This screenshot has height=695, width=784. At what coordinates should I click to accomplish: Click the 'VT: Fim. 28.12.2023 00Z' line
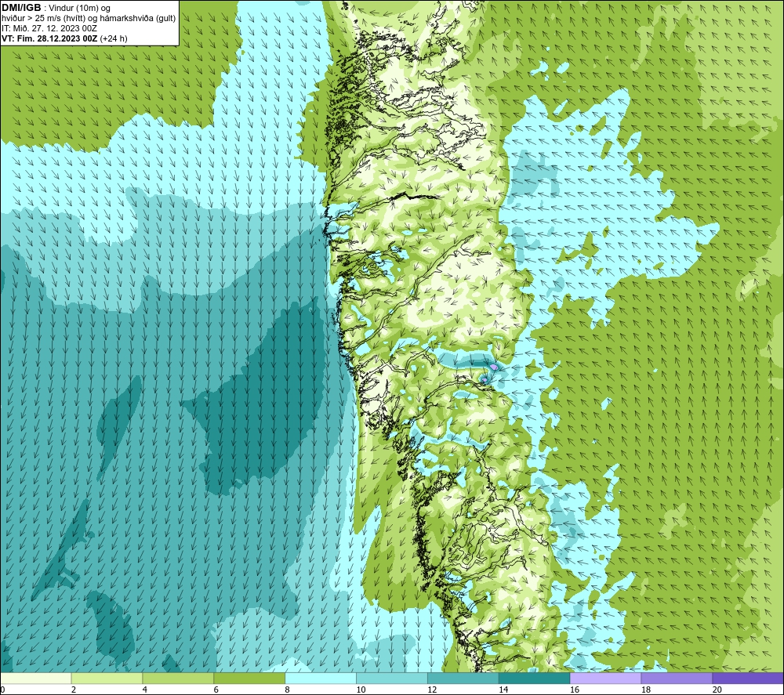pos(49,38)
